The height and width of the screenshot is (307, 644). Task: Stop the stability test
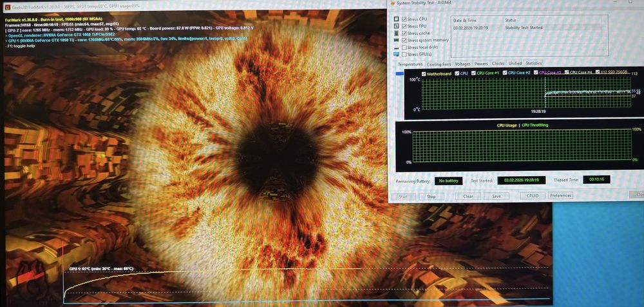click(x=431, y=197)
